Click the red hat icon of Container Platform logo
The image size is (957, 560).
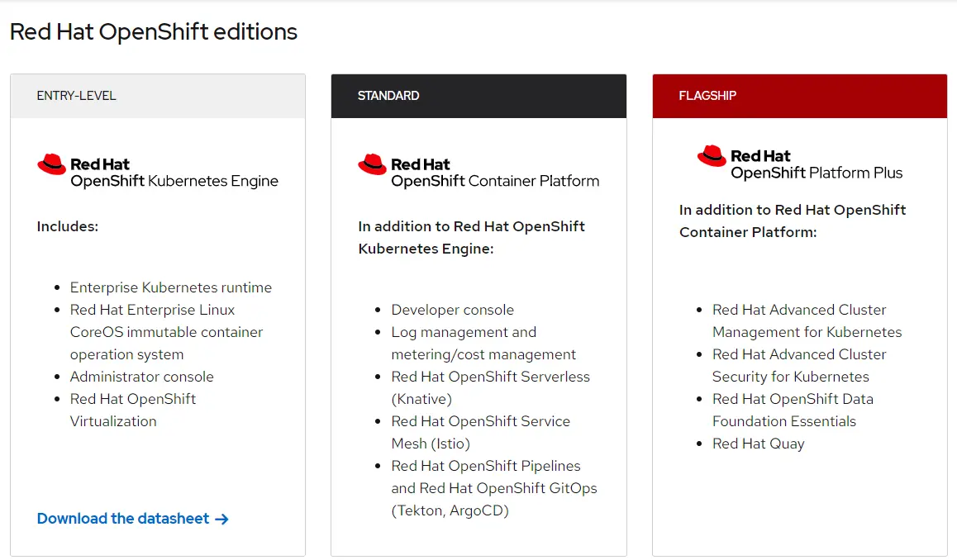point(372,164)
